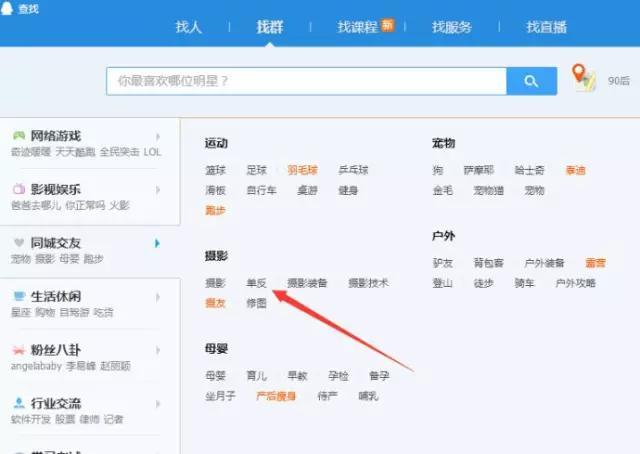Image resolution: width=640 pixels, height=454 pixels.
Task: Click the 乒乓球 link
Action: coord(353,170)
